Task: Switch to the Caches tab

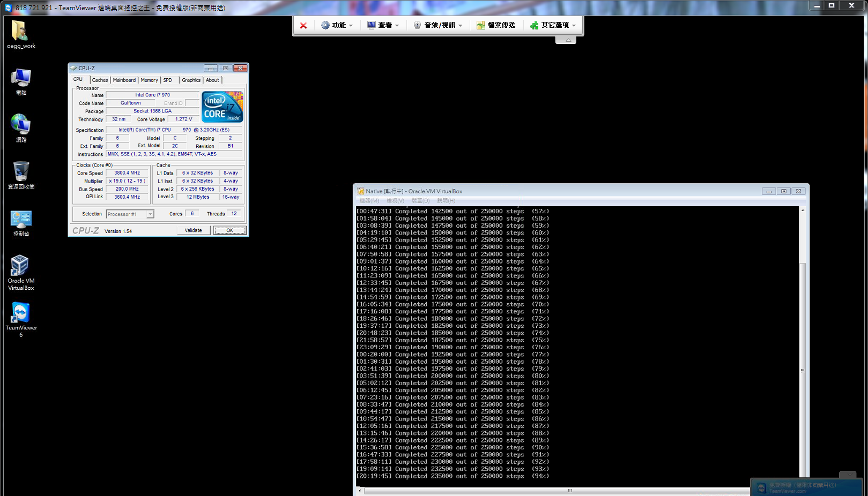Action: click(100, 80)
